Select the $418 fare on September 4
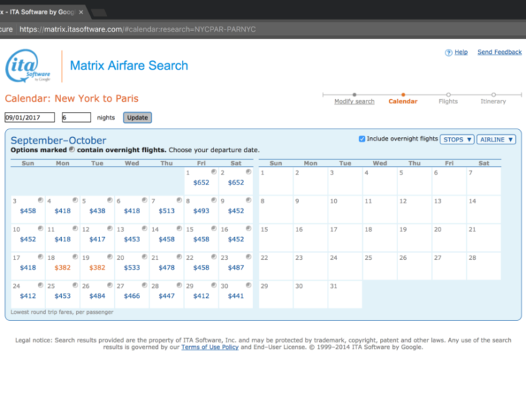The height and width of the screenshot is (420, 526). tap(63, 211)
